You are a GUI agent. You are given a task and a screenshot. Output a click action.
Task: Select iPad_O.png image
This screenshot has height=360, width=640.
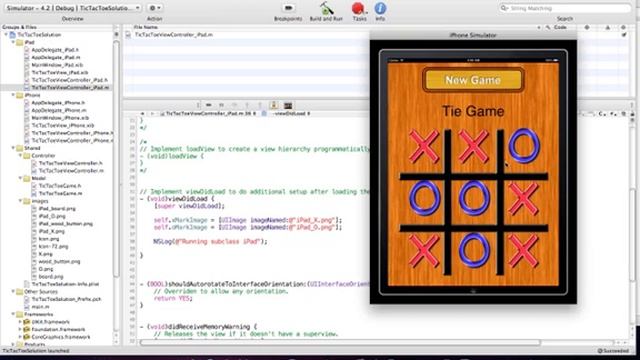[52, 216]
